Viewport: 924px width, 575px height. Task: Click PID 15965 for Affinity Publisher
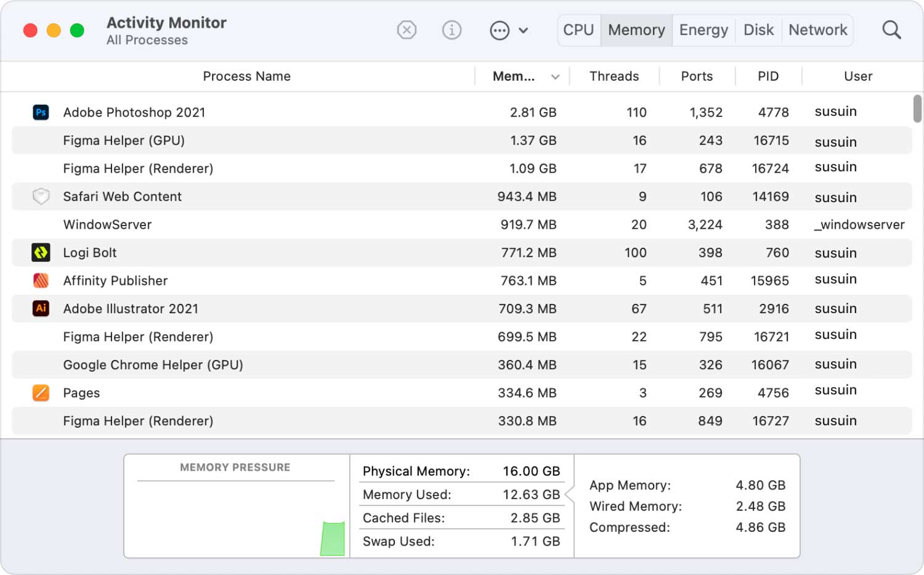pyautogui.click(x=769, y=280)
